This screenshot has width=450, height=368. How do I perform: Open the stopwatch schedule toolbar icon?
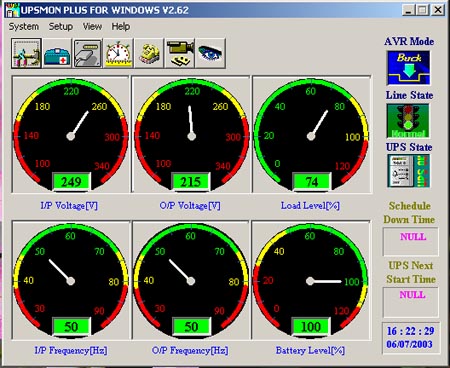tap(118, 53)
